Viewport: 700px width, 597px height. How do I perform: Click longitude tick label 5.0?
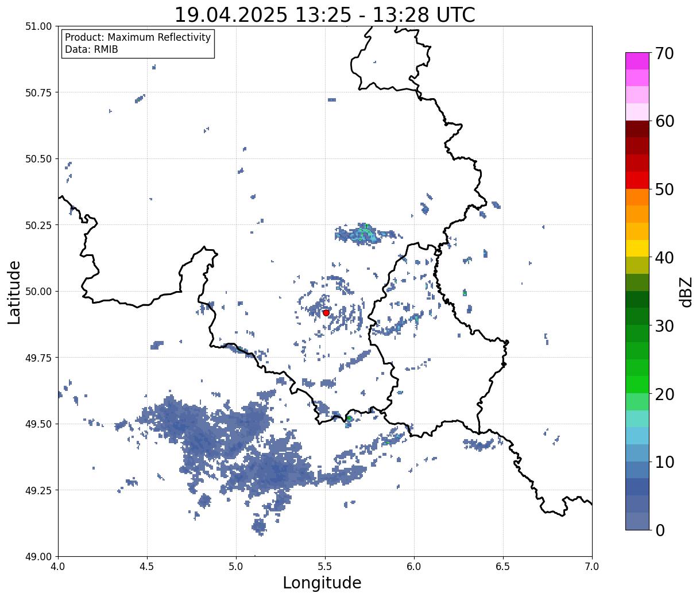(x=236, y=567)
